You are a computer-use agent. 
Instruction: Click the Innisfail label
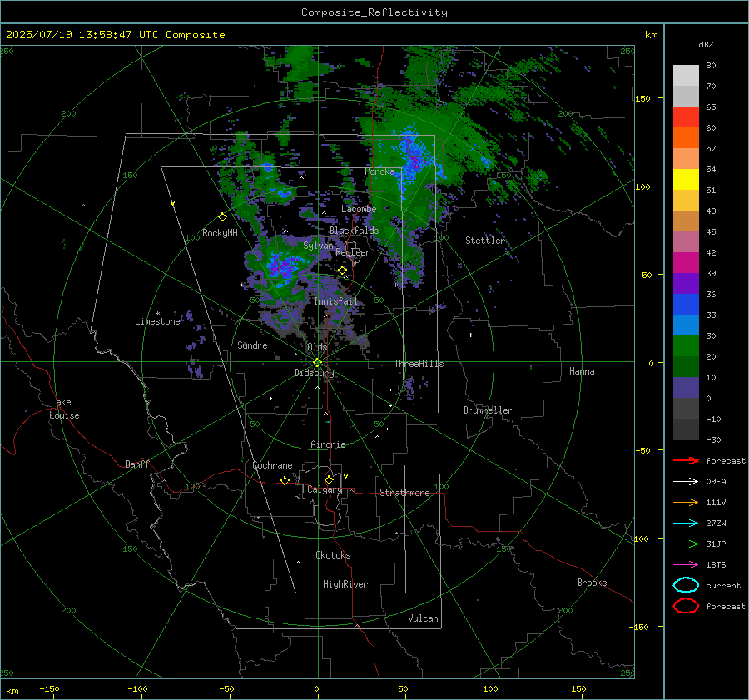(x=335, y=301)
